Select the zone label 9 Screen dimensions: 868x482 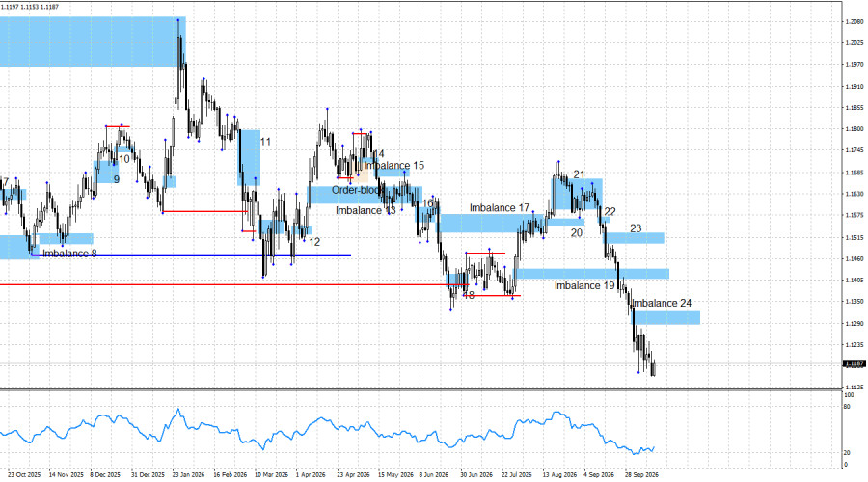click(117, 180)
